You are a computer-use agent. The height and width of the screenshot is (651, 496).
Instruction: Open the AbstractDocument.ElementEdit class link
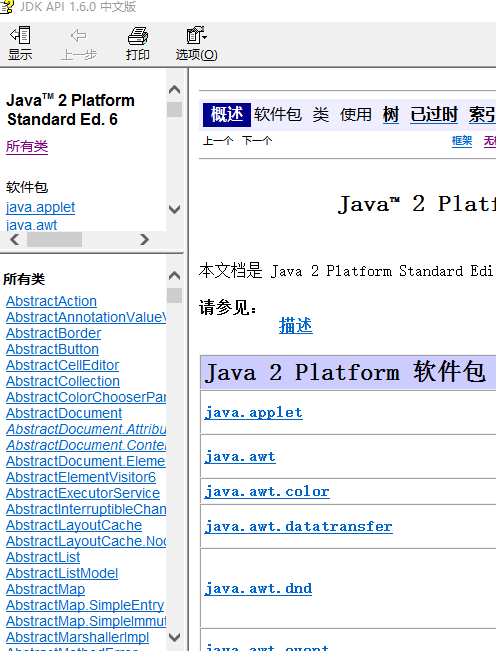[86, 461]
